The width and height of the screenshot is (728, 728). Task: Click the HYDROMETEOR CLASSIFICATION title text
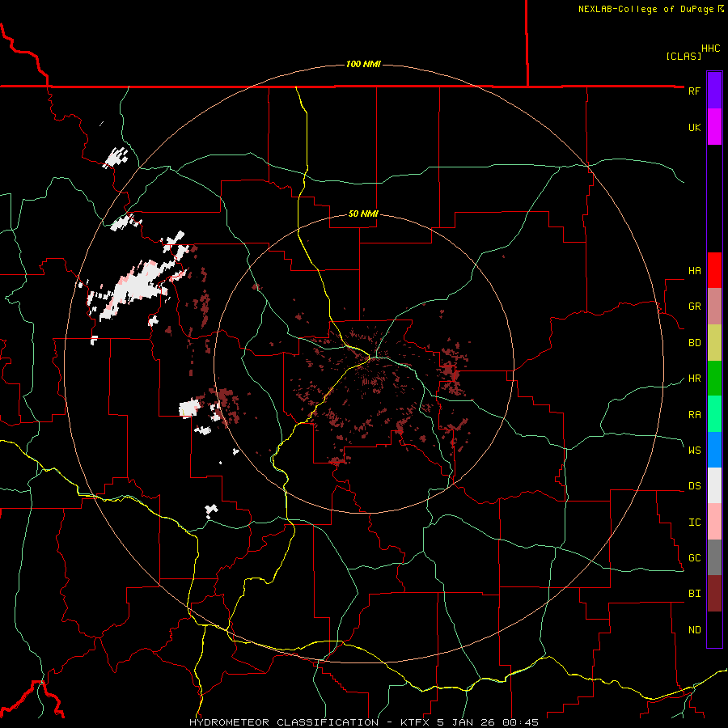click(x=284, y=722)
